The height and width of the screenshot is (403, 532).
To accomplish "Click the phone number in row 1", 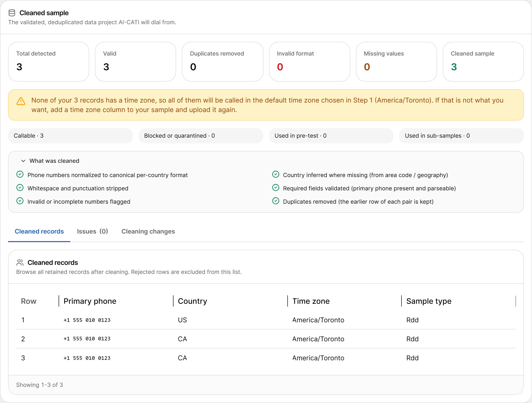I will (x=87, y=320).
